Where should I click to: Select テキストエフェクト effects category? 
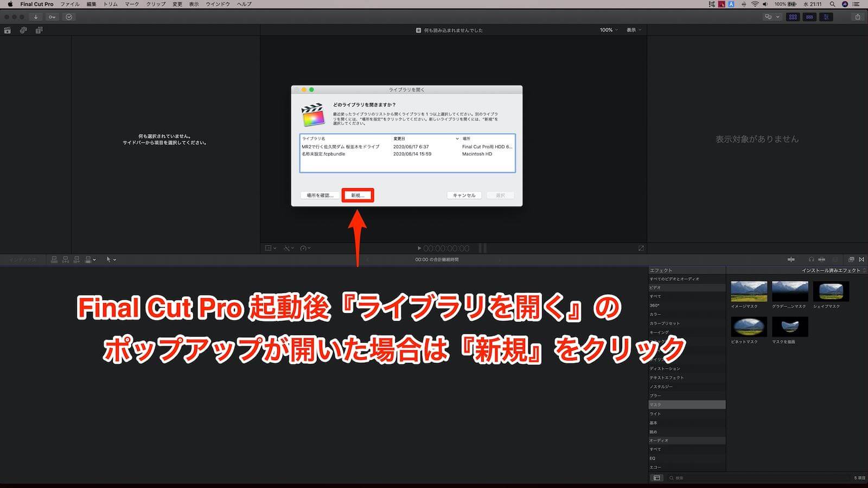[687, 377]
